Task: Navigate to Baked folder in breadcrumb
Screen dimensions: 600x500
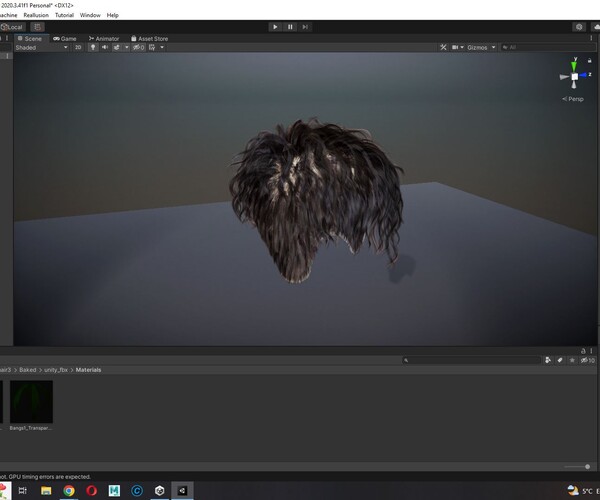Action: pyautogui.click(x=28, y=370)
